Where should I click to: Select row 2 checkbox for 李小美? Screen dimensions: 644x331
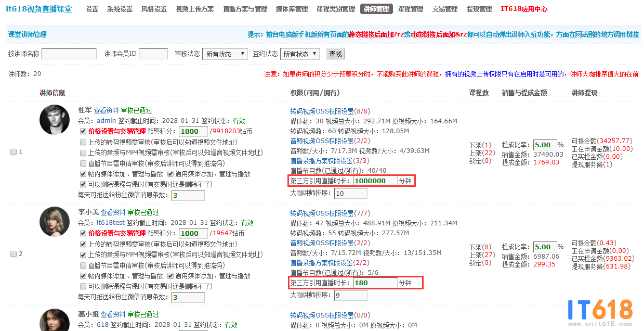tap(14, 254)
